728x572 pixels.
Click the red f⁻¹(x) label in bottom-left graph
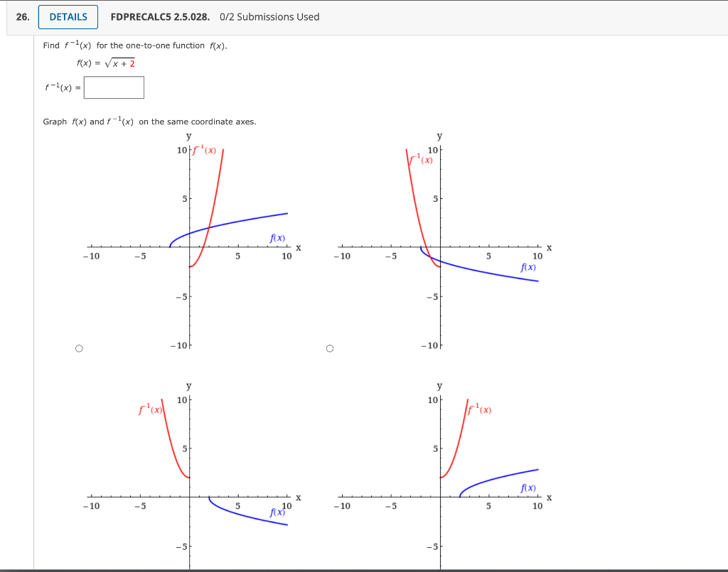[149, 409]
